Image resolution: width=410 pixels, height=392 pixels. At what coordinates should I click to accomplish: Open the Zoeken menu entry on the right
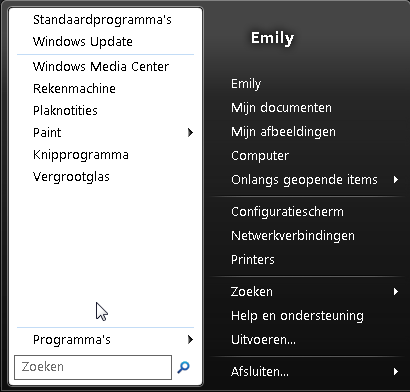point(252,292)
